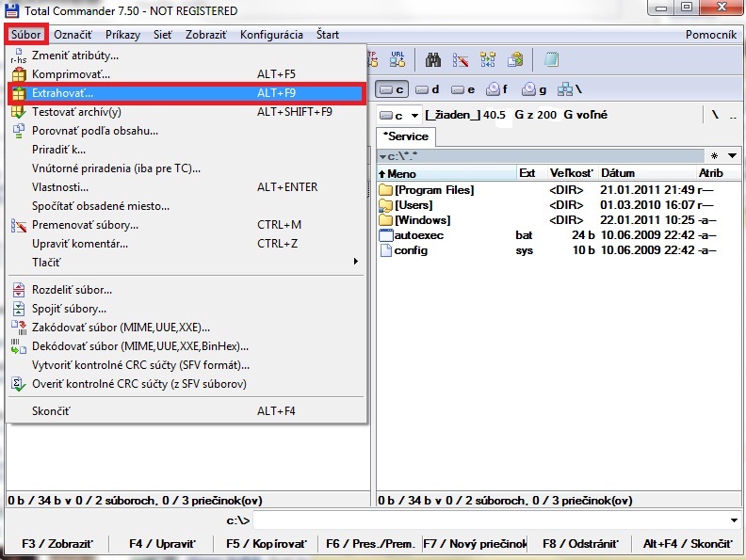Open the Pomocník help menu
746x560 pixels.
[x=711, y=35]
